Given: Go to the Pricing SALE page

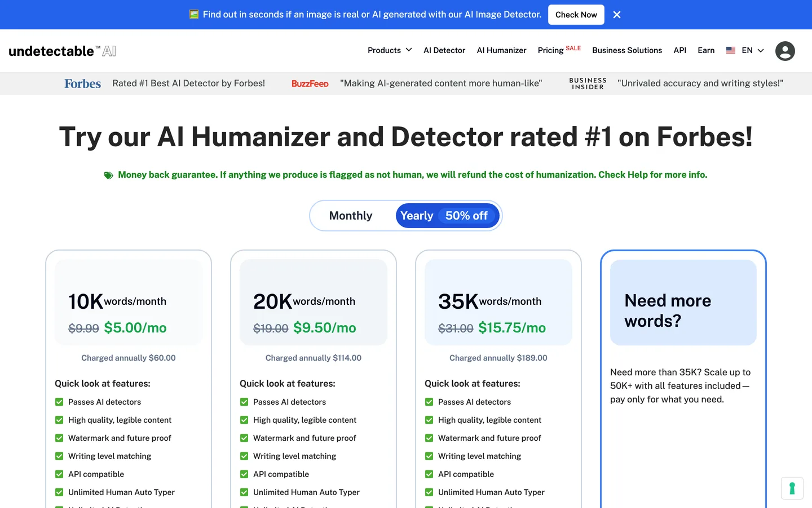Looking at the screenshot, I should [x=559, y=50].
